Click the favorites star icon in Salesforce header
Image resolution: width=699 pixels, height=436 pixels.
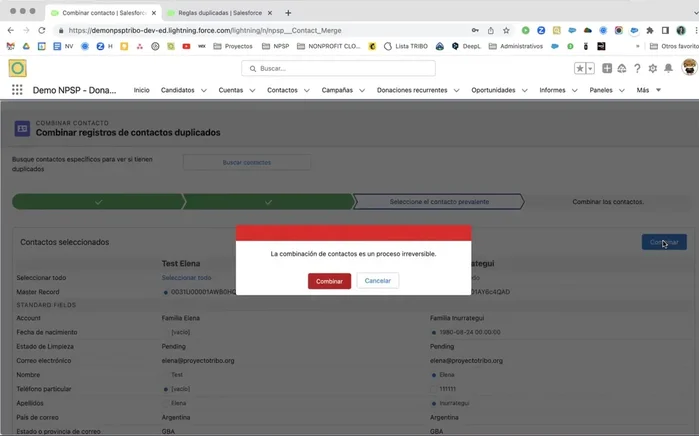pyautogui.click(x=580, y=68)
